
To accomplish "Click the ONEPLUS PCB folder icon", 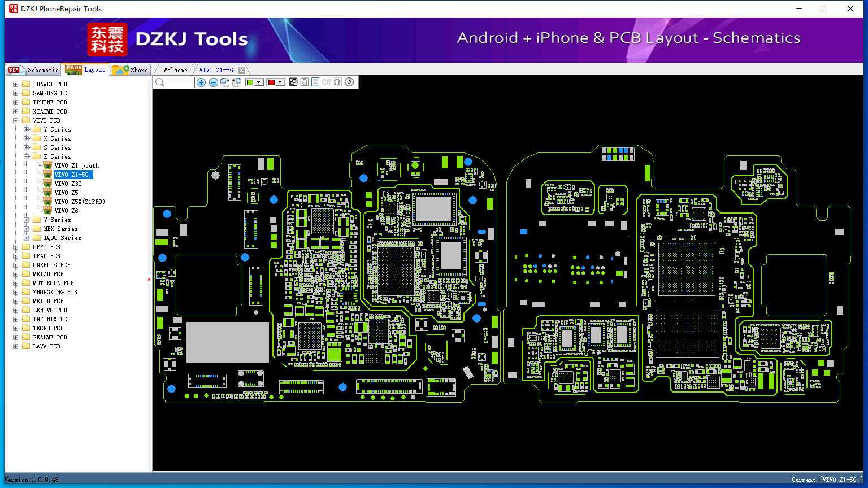I will click(x=26, y=264).
